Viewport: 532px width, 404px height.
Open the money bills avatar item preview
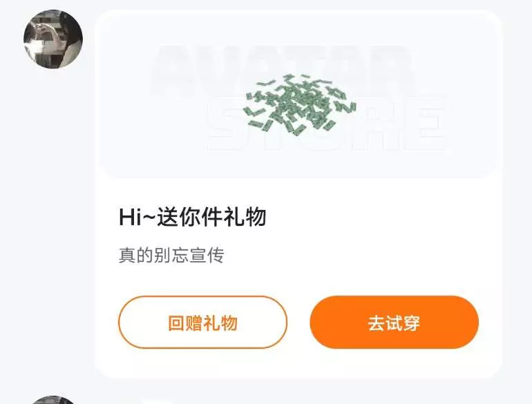pos(300,103)
